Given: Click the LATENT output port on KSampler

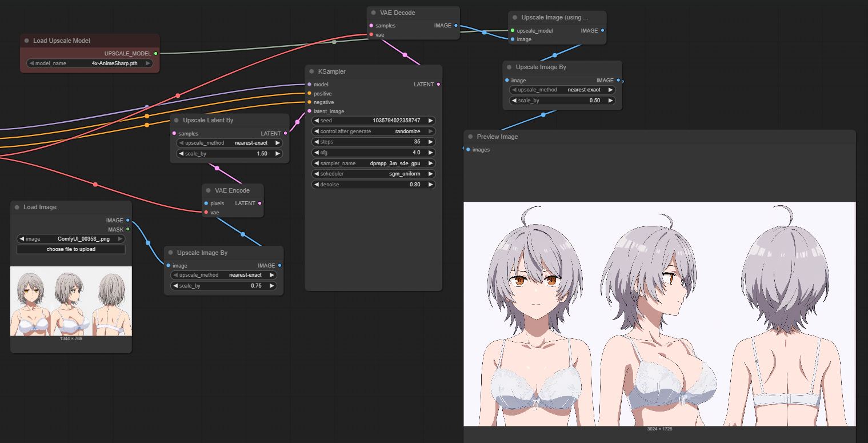Looking at the screenshot, I should click(438, 85).
